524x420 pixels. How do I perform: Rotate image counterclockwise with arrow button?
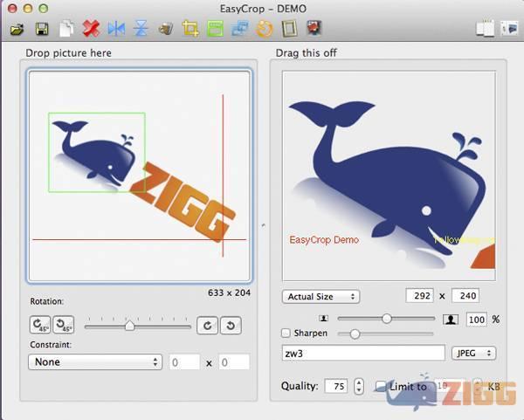231,326
